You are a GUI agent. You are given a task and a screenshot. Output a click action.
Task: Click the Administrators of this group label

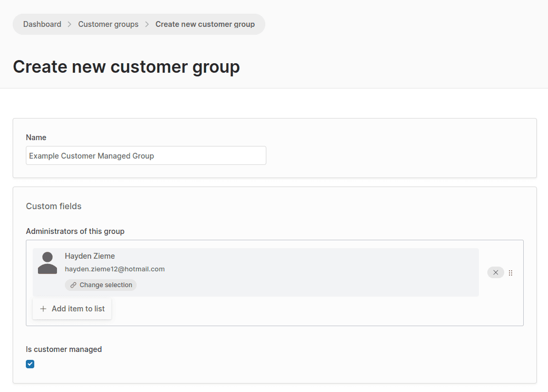[75, 231]
